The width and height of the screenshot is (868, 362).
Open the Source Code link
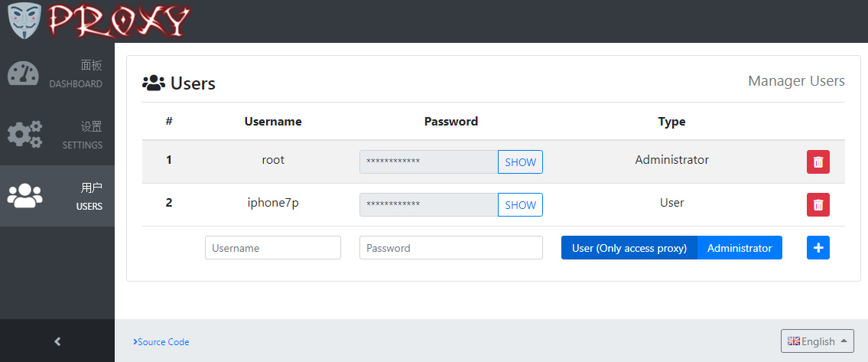coord(161,342)
